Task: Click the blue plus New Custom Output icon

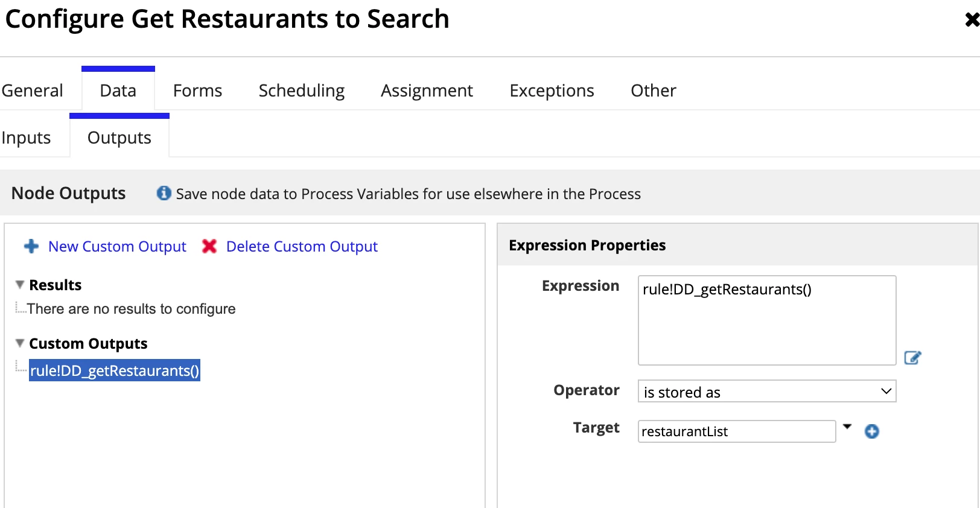Action: point(31,246)
